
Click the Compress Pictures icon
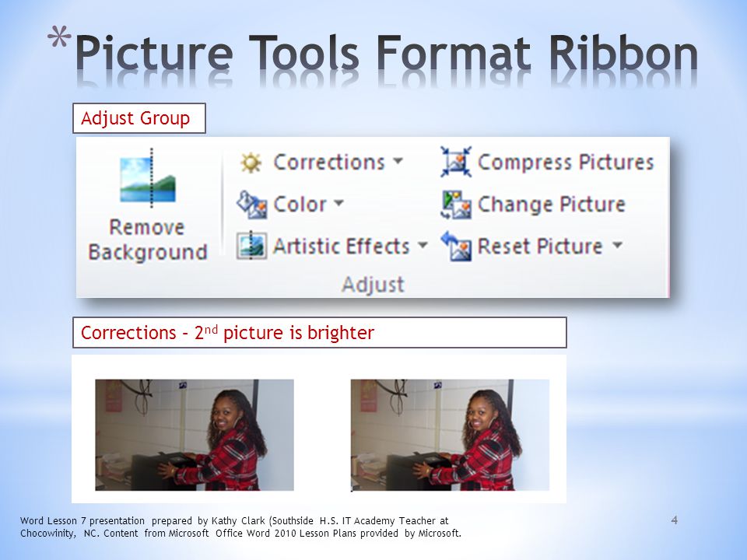coord(456,162)
